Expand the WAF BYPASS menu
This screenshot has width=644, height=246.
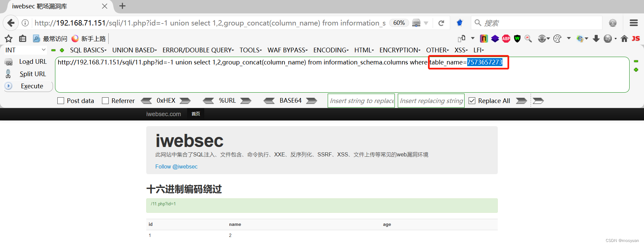pos(287,50)
